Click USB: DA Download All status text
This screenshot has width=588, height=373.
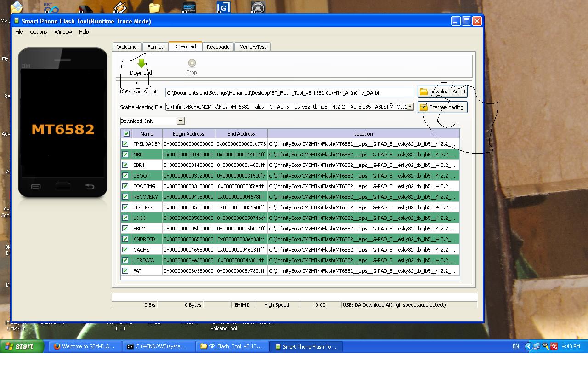tap(394, 305)
